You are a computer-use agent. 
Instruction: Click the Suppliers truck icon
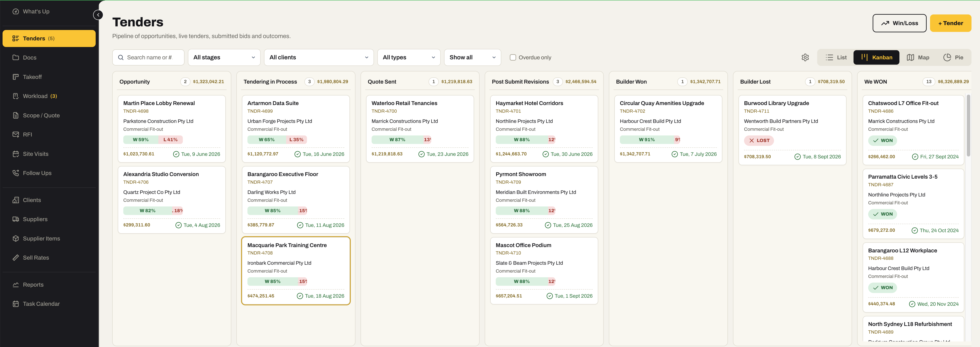(x=16, y=219)
